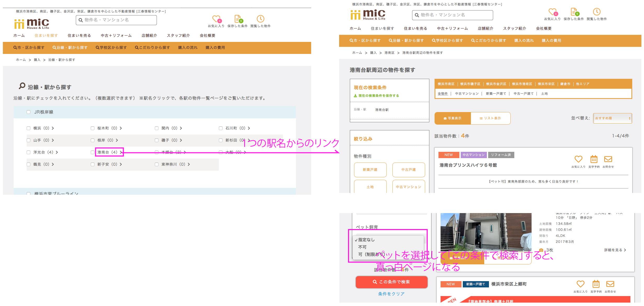The height and width of the screenshot is (306, 644).
Task: Check the 横浜 station checkbox
Action: point(29,128)
